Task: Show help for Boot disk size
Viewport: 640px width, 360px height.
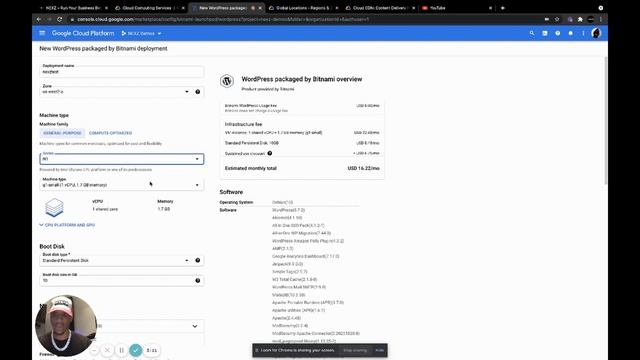Action: pos(198,280)
